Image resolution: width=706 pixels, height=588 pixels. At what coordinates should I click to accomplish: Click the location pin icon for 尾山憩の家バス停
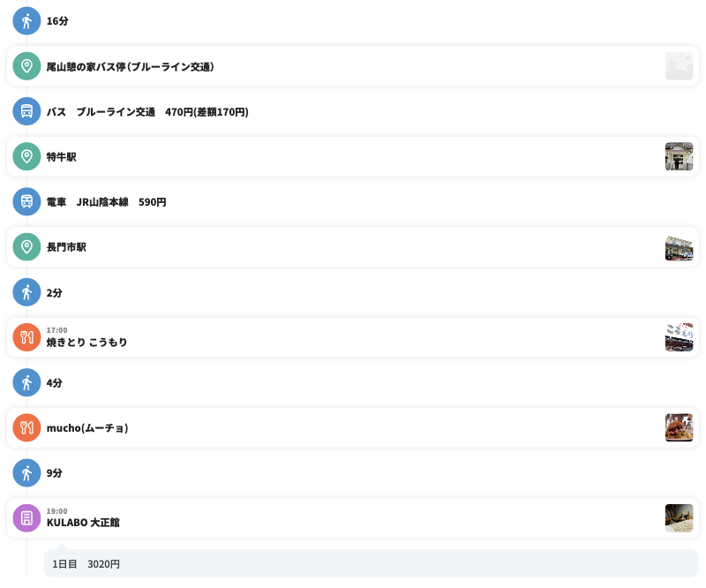(26, 66)
